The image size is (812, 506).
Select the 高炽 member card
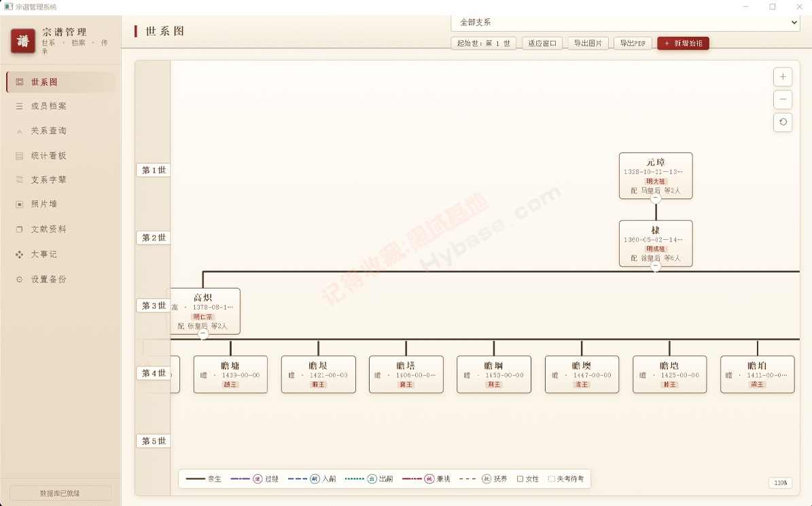point(205,311)
